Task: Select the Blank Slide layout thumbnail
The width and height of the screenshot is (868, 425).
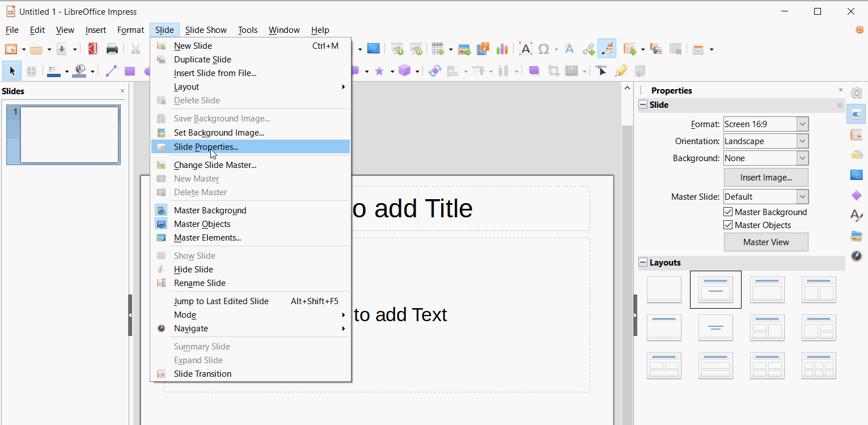Action: point(664,289)
